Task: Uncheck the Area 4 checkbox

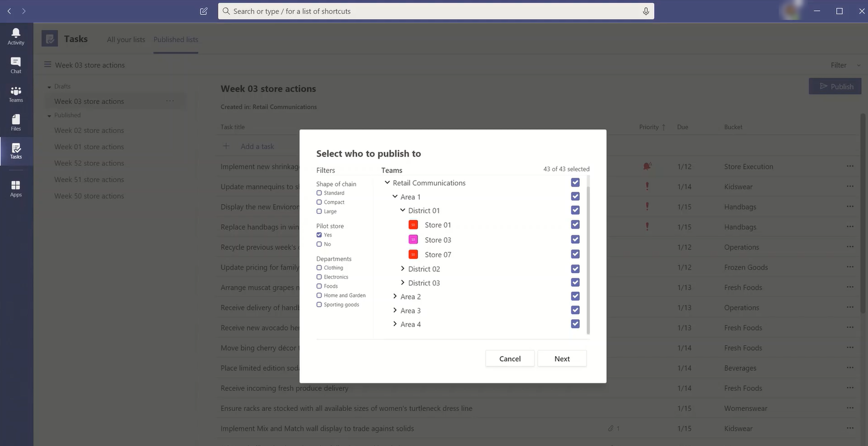Action: [x=575, y=324]
